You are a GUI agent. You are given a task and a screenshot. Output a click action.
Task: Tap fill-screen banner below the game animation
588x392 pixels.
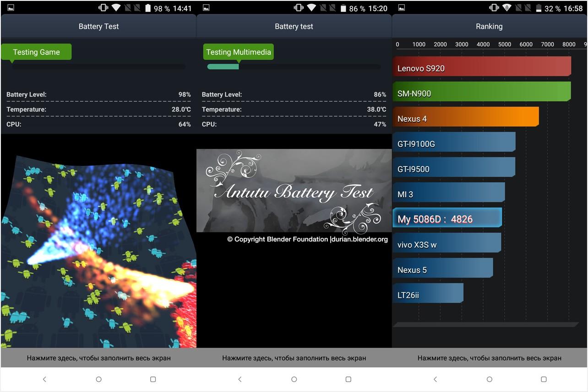pyautogui.click(x=98, y=358)
